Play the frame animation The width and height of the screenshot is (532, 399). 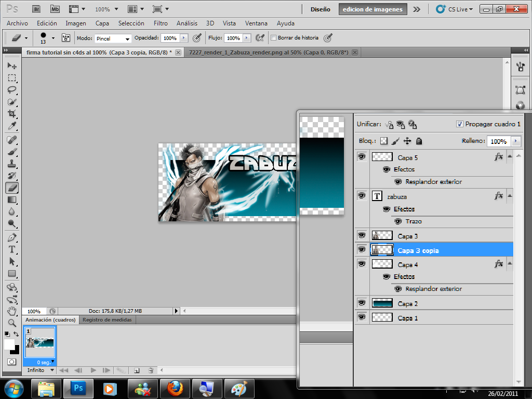point(94,370)
